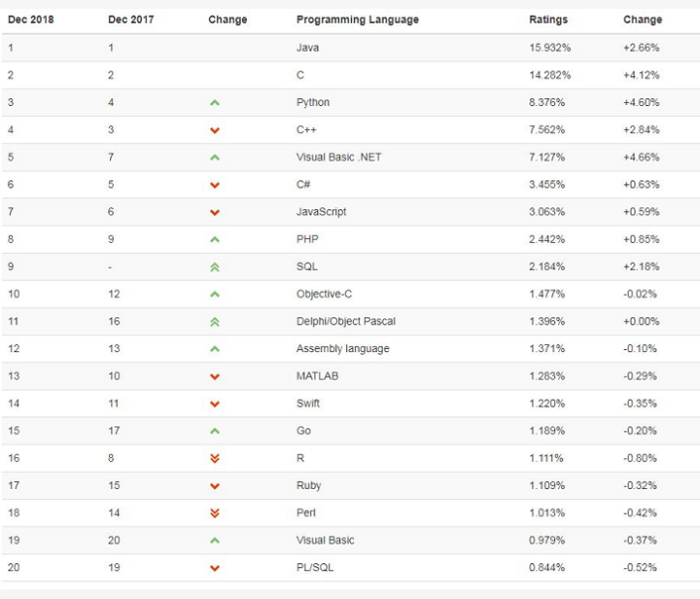The image size is (700, 599).
Task: Click the Programming Language column header
Action: 357,20
